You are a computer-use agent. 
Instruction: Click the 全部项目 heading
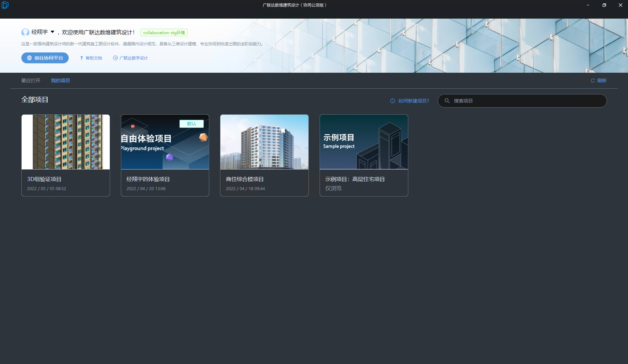[35, 100]
